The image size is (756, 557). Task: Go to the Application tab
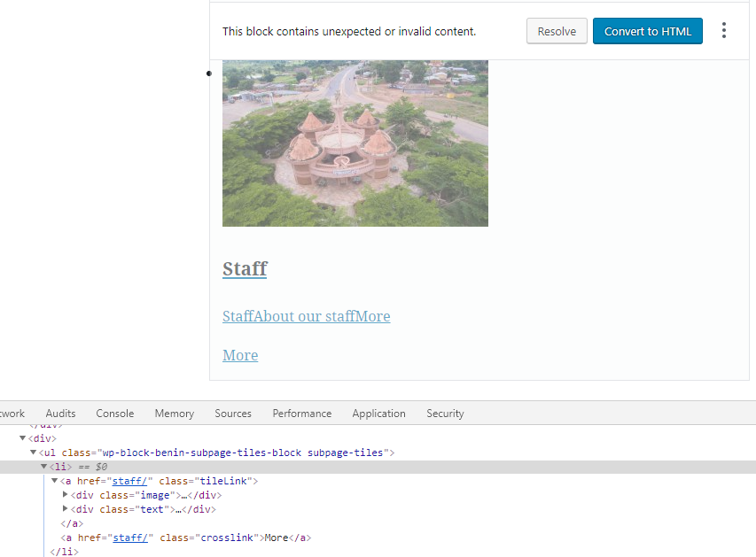tap(378, 414)
